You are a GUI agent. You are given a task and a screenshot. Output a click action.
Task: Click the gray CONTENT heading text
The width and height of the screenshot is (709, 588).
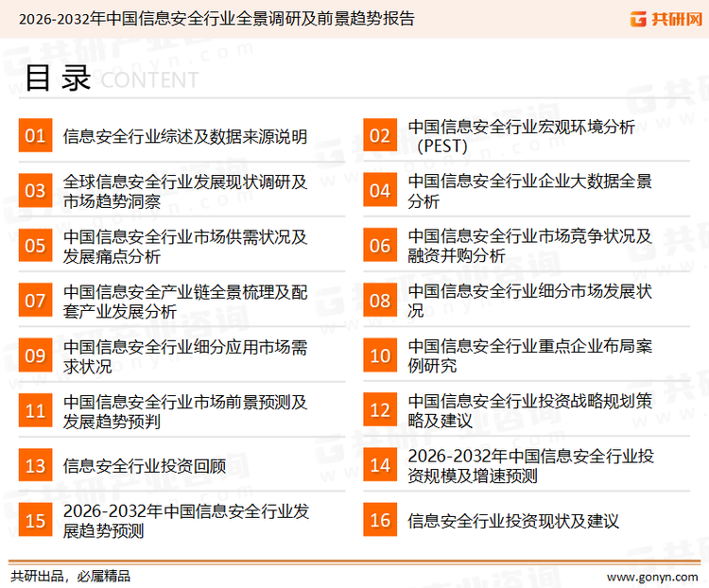[x=149, y=80]
